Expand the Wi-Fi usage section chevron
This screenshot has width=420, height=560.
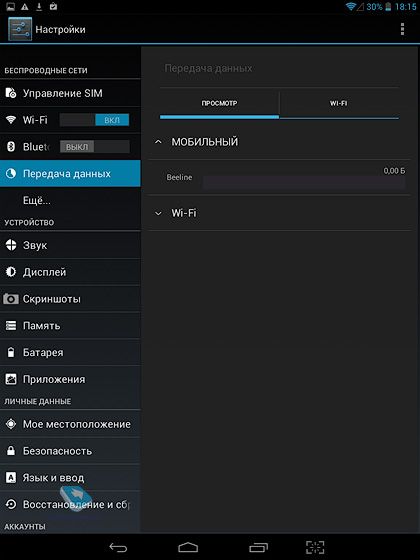158,214
